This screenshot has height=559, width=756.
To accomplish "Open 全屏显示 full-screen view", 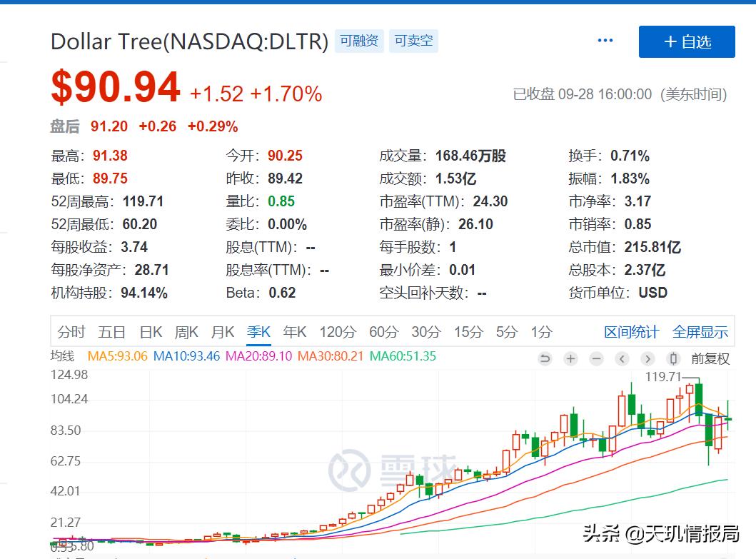I will (x=700, y=331).
